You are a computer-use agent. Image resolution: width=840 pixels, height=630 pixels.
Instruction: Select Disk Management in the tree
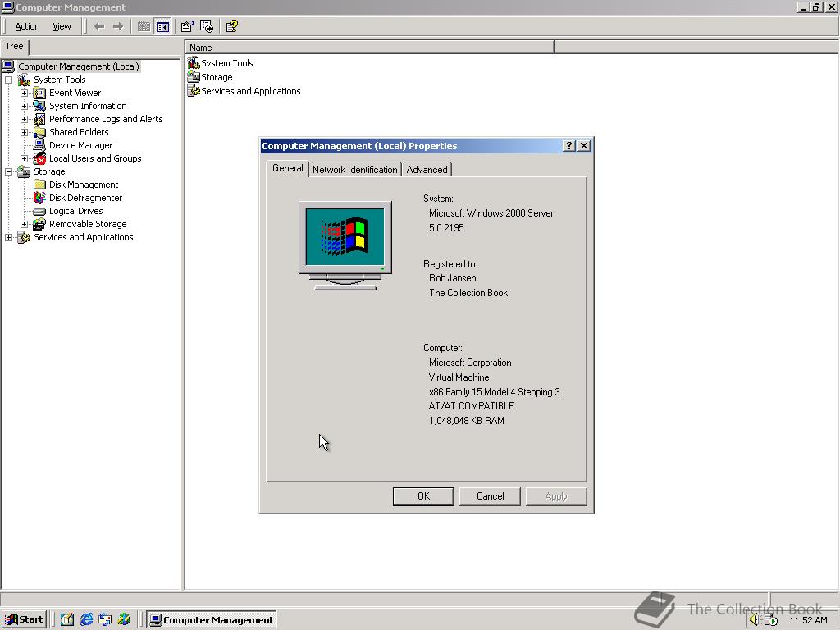click(84, 185)
